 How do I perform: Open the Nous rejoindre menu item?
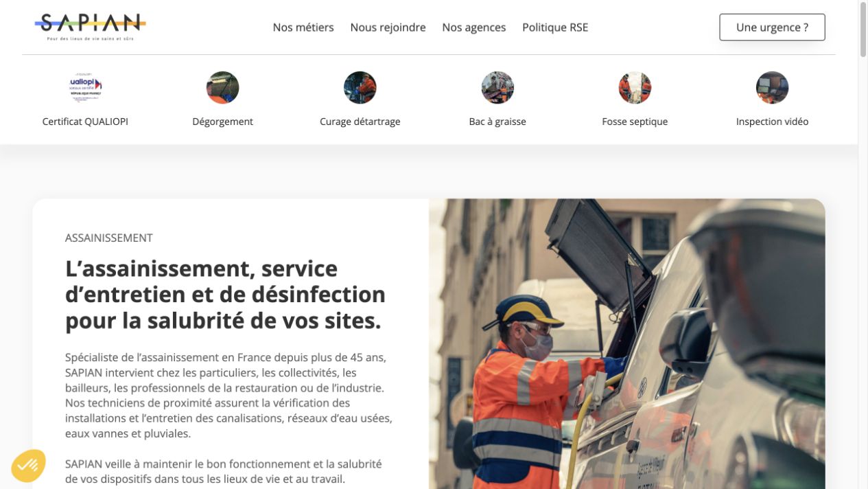[388, 27]
